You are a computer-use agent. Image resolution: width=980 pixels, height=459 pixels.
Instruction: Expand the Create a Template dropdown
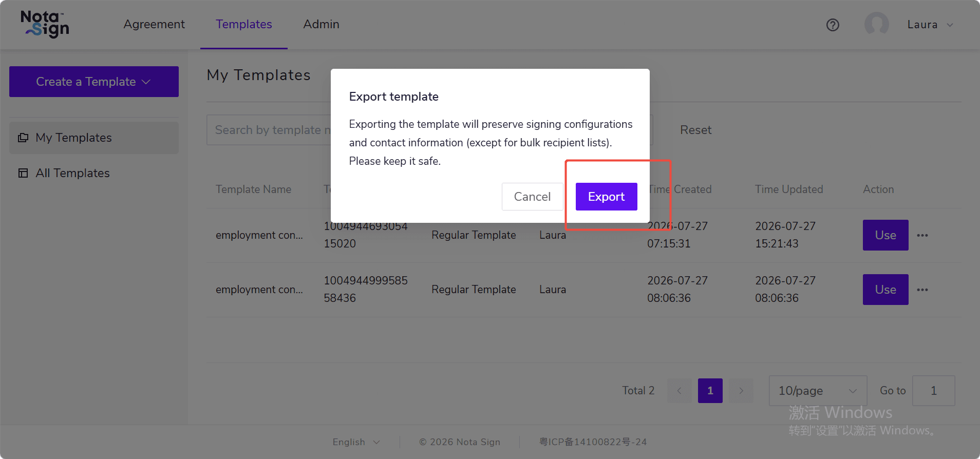click(94, 82)
